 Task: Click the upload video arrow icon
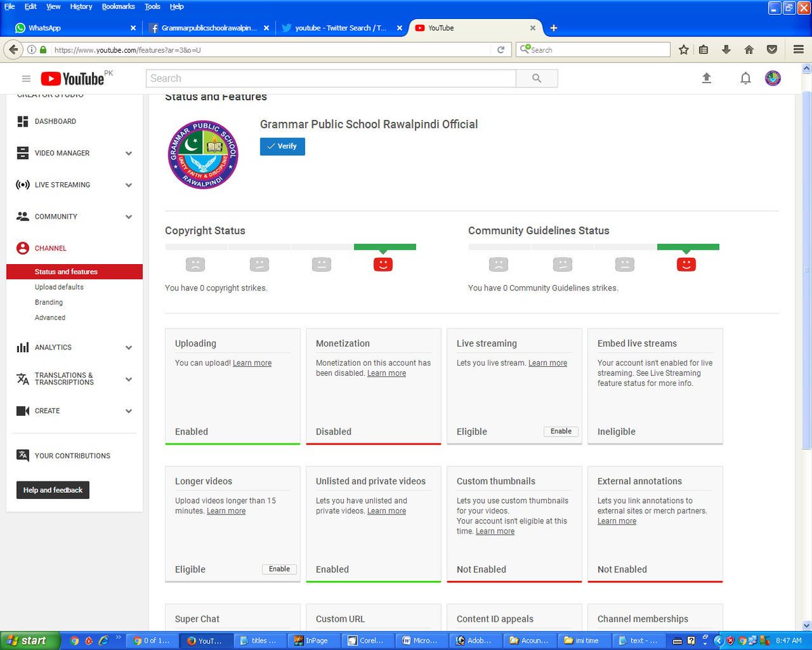pyautogui.click(x=706, y=79)
